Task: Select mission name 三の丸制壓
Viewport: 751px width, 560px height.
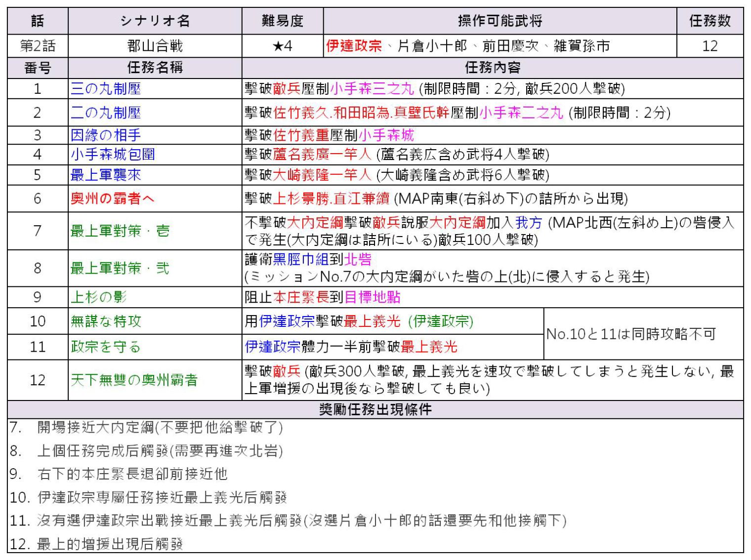Action: click(x=106, y=89)
